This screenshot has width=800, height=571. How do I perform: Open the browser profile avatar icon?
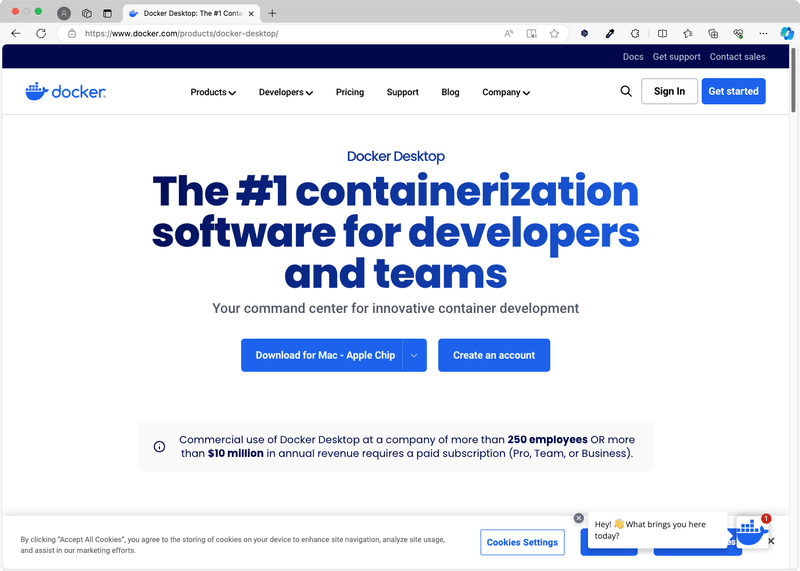pos(64,13)
